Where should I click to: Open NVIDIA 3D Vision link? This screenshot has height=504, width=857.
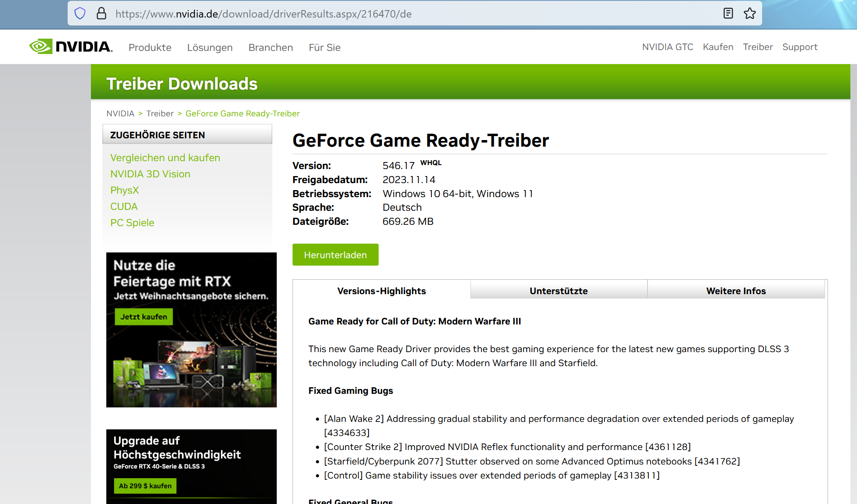[150, 174]
